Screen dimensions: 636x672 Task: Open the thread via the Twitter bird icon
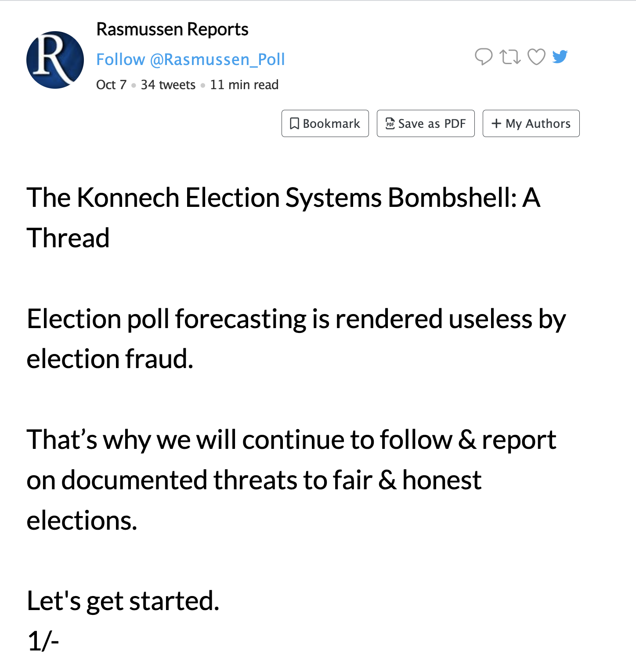pos(560,56)
